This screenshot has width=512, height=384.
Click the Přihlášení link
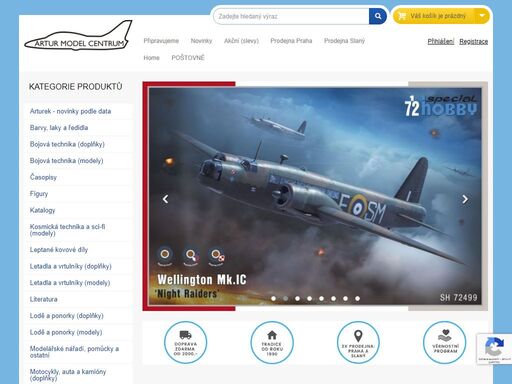[x=441, y=42]
